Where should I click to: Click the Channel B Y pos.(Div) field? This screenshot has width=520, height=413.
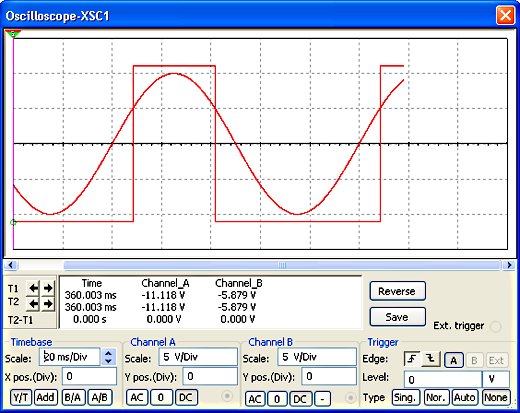coord(329,376)
